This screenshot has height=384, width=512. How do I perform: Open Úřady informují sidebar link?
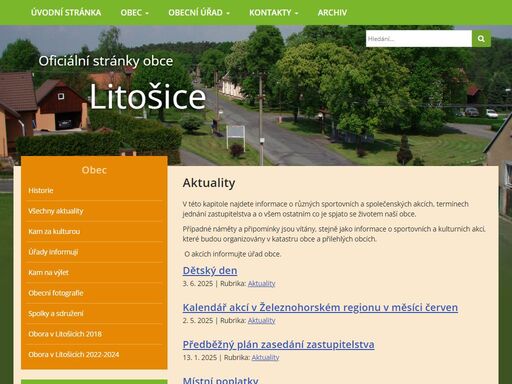[x=53, y=252]
